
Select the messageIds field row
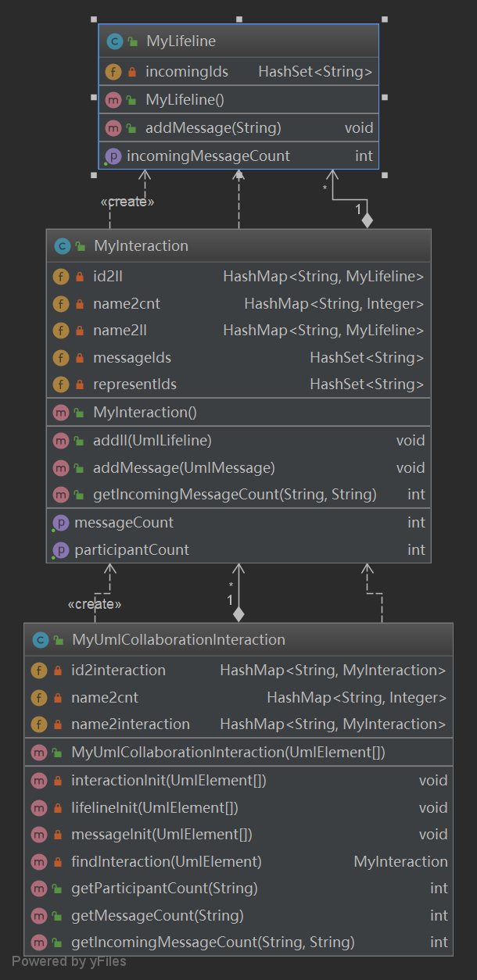pyautogui.click(x=238, y=358)
